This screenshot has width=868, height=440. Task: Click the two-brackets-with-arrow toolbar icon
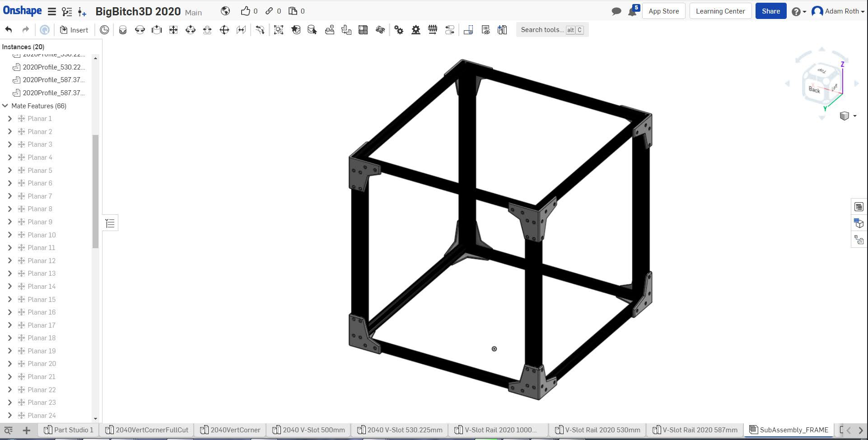click(x=346, y=30)
